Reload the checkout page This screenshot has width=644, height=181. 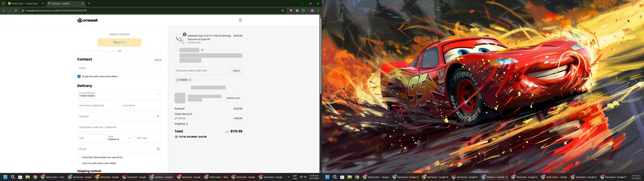tap(15, 10)
